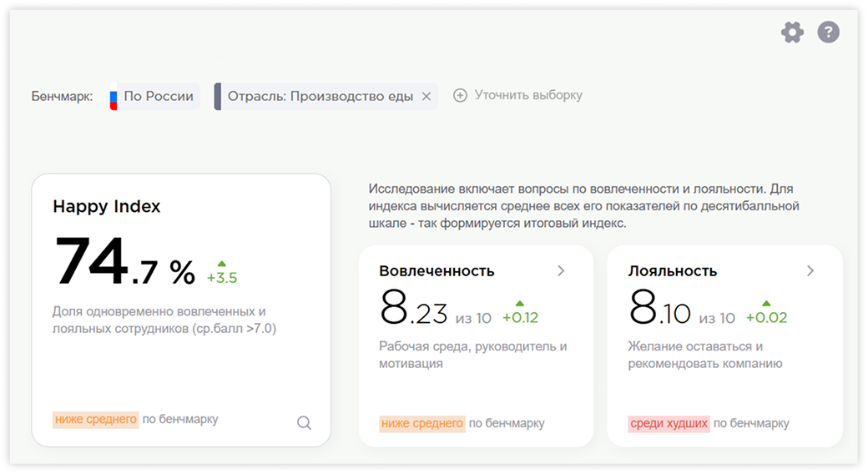Screen dimensions: 868x474
Task: Click the +3.5 change indicator
Action: pyautogui.click(x=222, y=273)
